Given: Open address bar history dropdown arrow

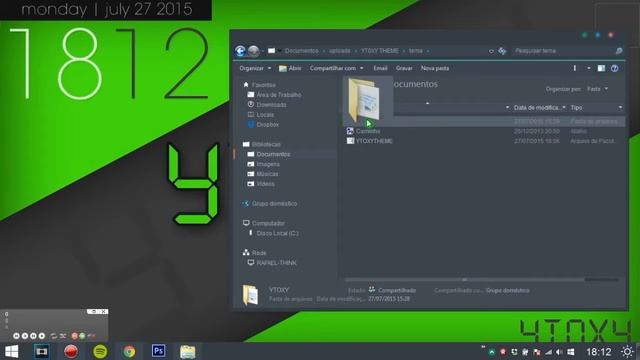Looking at the screenshot, I should tap(491, 51).
